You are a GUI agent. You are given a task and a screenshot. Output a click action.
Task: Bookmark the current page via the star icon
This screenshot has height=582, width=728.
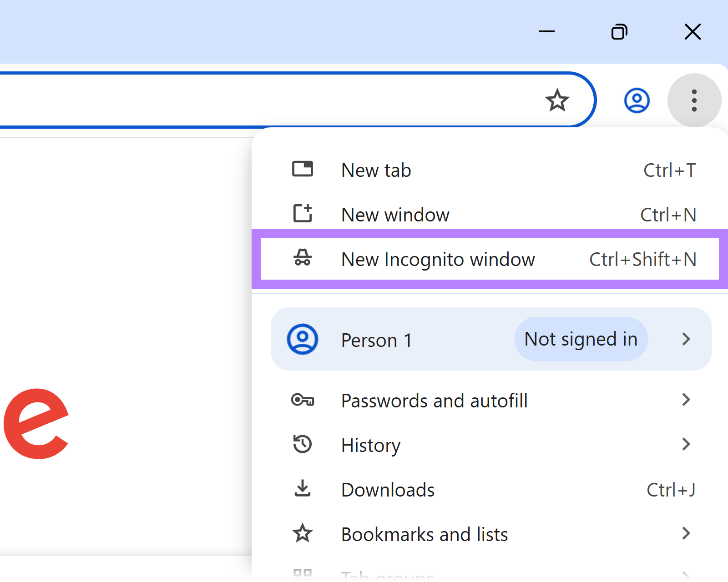click(558, 100)
